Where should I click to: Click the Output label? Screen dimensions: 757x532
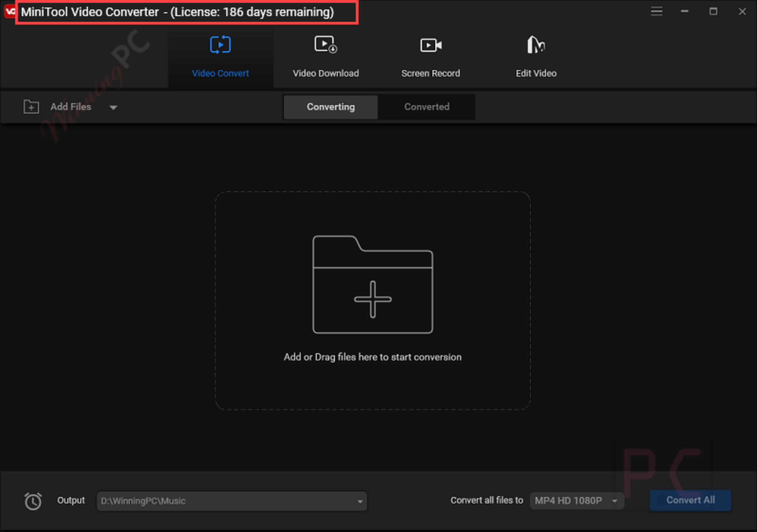[x=71, y=501]
